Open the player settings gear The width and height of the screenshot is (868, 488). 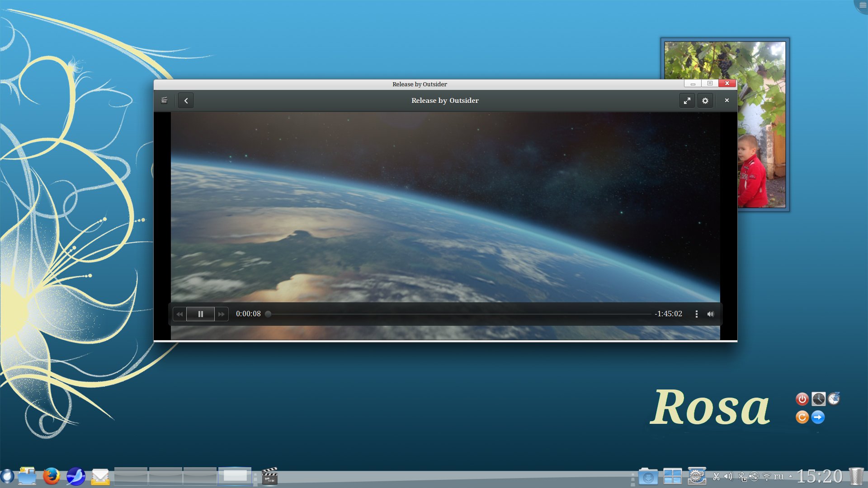705,101
